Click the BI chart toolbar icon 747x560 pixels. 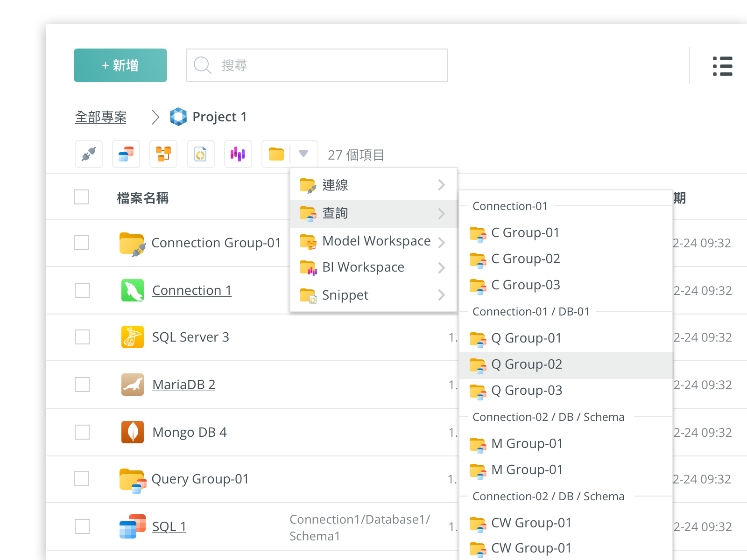[238, 154]
